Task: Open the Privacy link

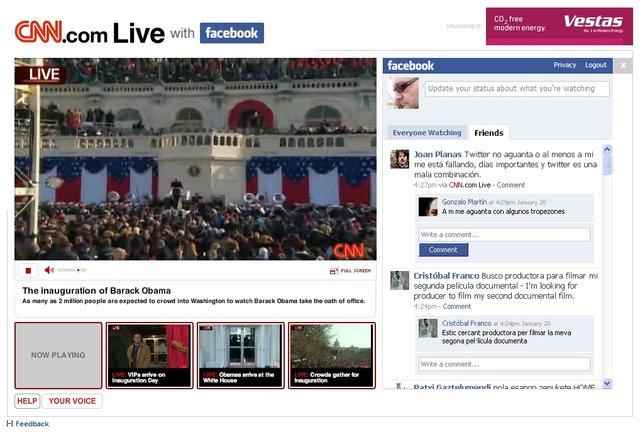Action: [564, 65]
